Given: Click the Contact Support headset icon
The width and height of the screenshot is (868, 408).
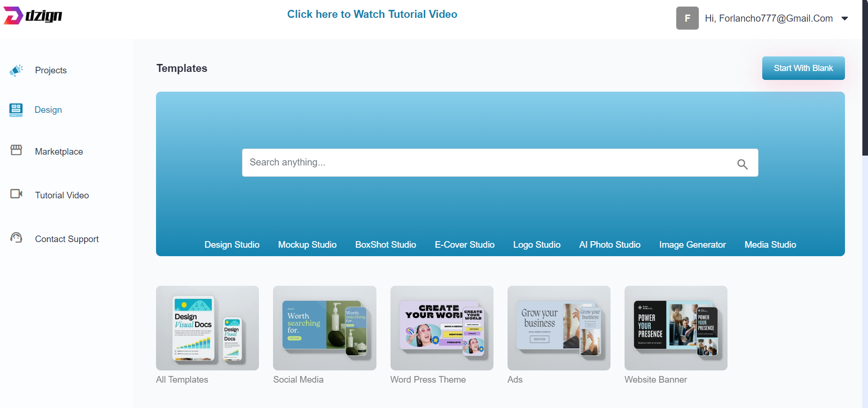Looking at the screenshot, I should pos(16,237).
